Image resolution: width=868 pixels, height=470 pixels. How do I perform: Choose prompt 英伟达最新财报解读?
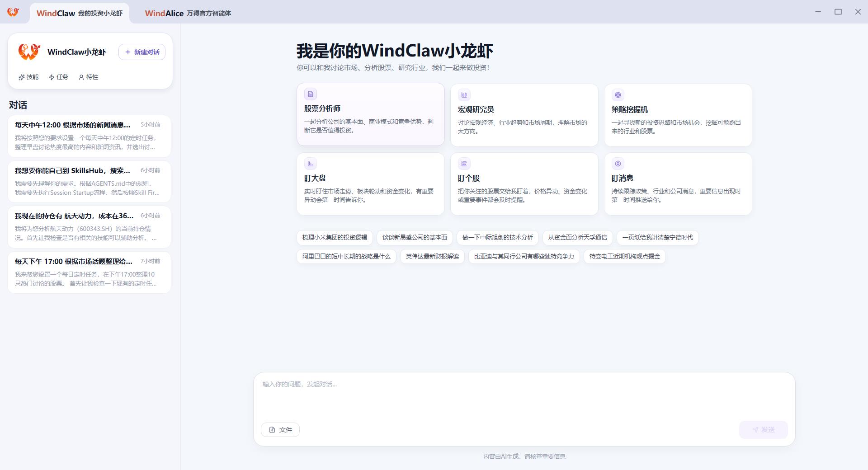coord(432,256)
